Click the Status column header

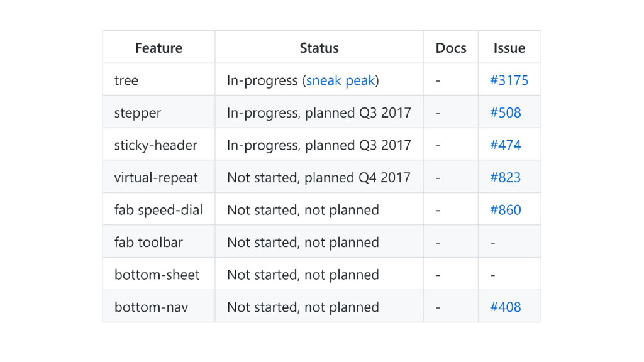coord(319,48)
